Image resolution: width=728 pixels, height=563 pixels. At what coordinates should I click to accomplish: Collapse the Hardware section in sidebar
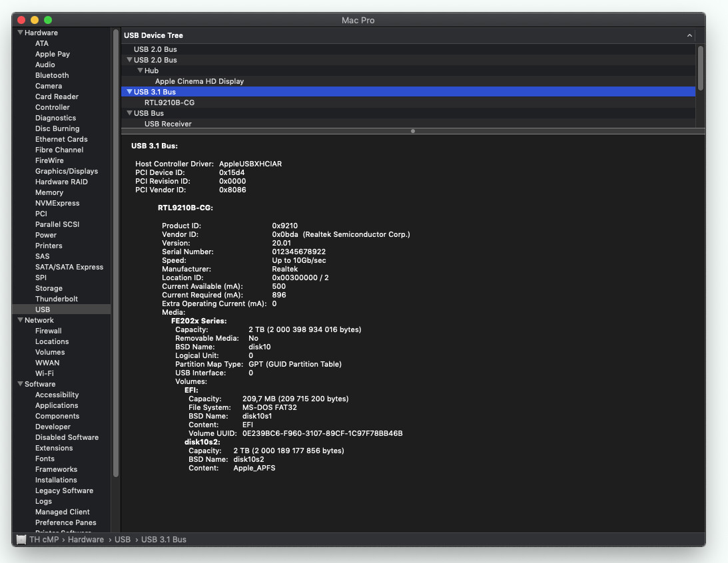point(20,33)
